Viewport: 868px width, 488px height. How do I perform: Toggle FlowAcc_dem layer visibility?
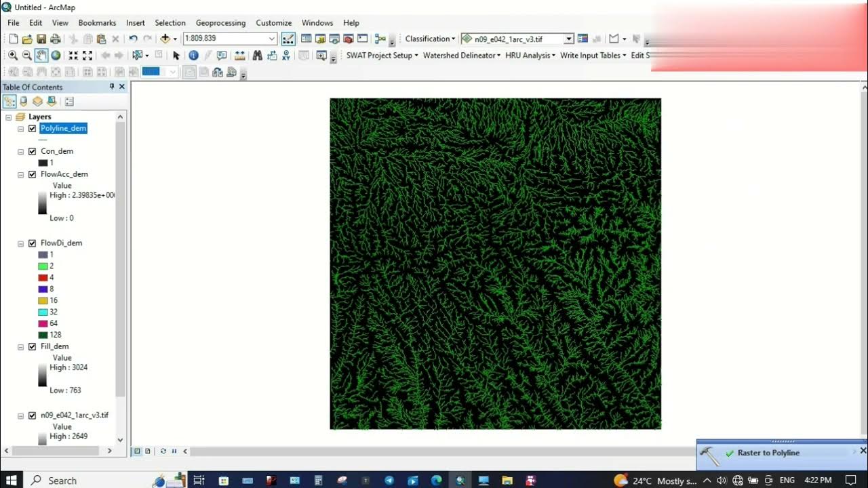[32, 175]
